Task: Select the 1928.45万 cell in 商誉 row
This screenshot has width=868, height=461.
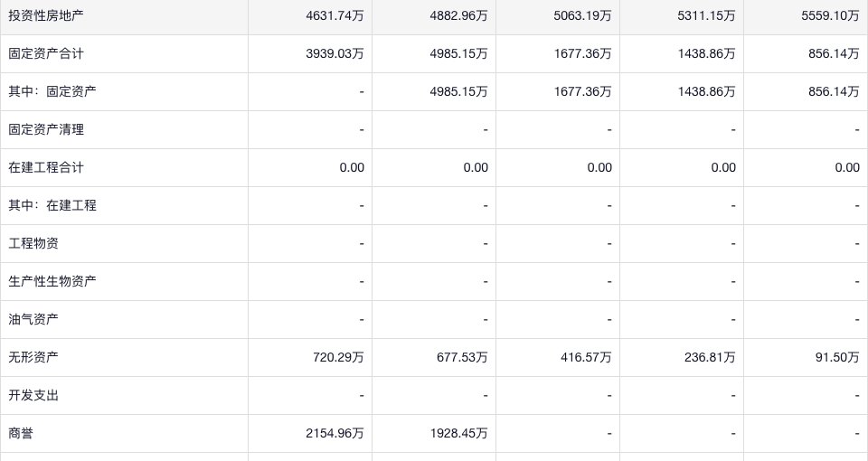Action: tap(458, 433)
